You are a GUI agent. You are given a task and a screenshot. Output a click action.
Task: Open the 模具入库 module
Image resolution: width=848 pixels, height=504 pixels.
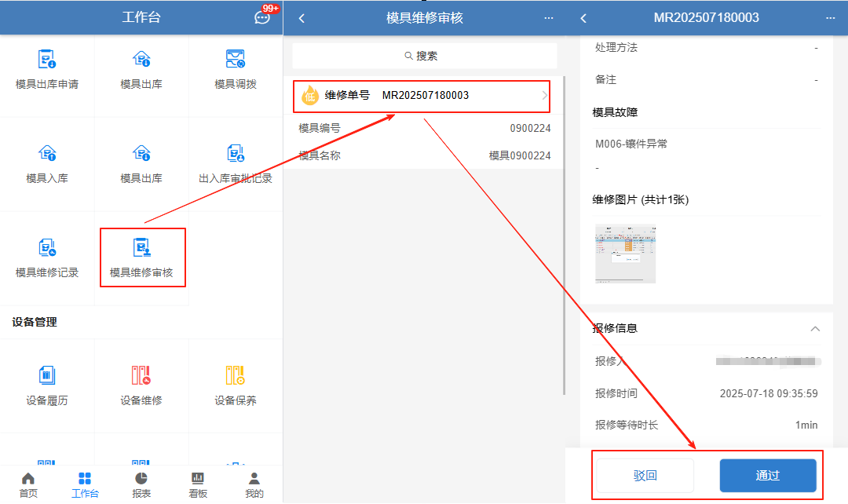pyautogui.click(x=47, y=163)
